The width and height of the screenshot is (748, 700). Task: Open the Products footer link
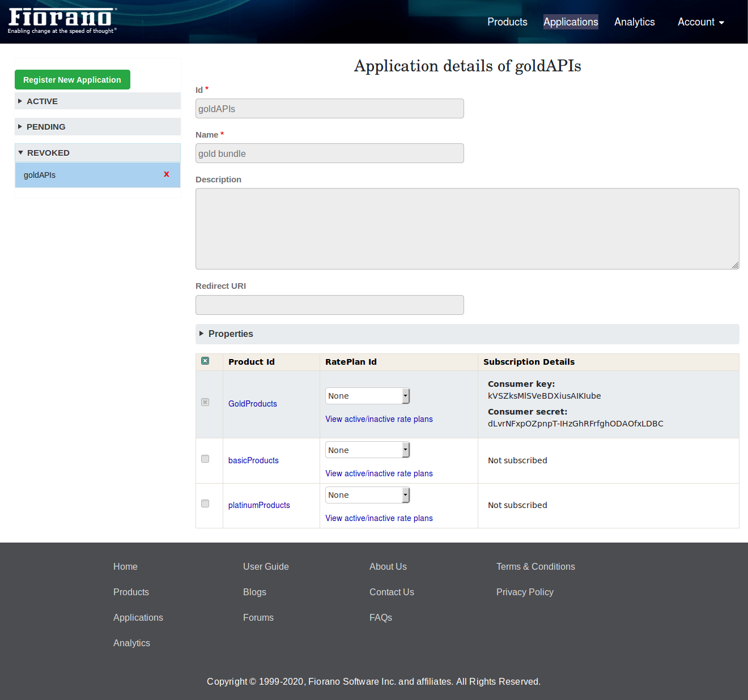pos(131,592)
